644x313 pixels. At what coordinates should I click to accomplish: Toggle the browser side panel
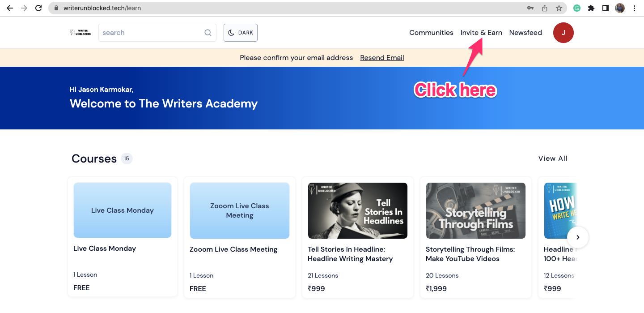(606, 8)
